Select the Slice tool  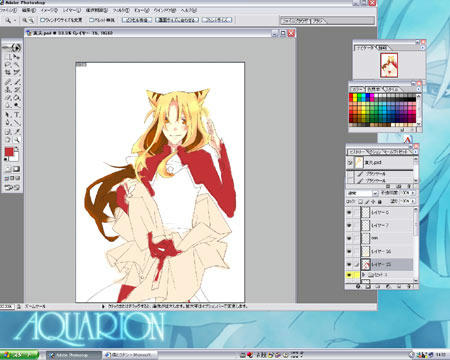point(17,72)
